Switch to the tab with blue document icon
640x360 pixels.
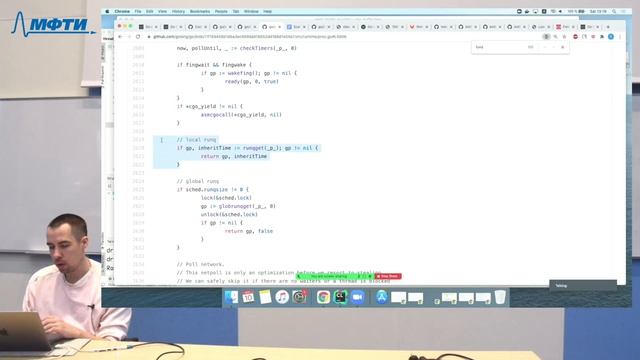coord(296,27)
